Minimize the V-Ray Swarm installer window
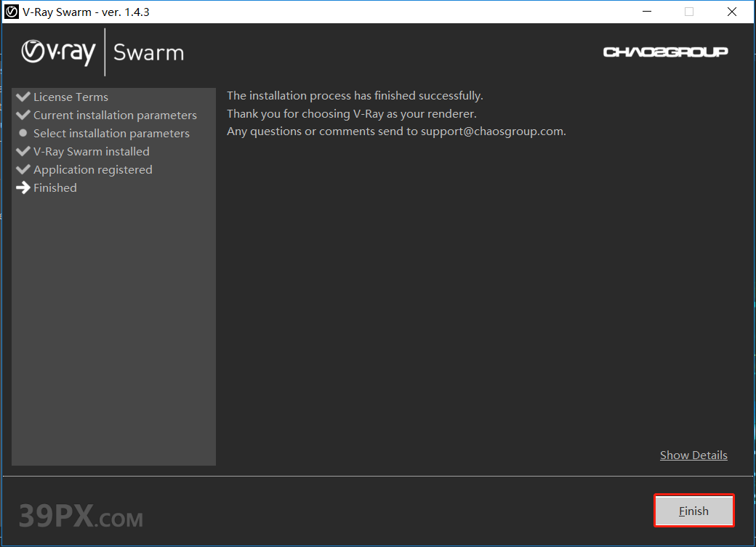Image resolution: width=756 pixels, height=547 pixels. tap(647, 12)
